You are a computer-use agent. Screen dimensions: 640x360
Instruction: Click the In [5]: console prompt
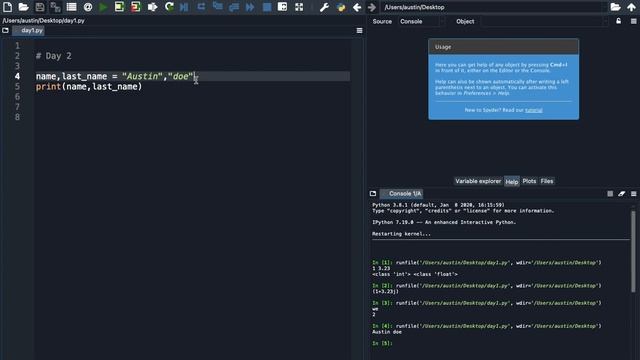(x=382, y=343)
